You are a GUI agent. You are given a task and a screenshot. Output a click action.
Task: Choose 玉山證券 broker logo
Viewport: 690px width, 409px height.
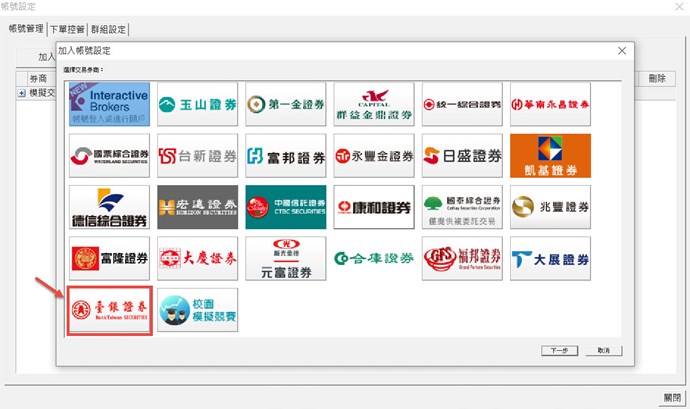tap(198, 104)
